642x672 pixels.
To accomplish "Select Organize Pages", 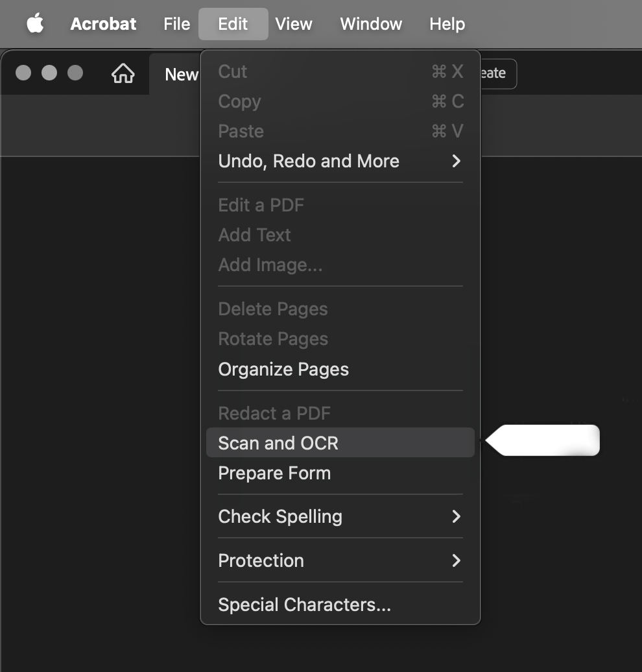I will (340, 369).
